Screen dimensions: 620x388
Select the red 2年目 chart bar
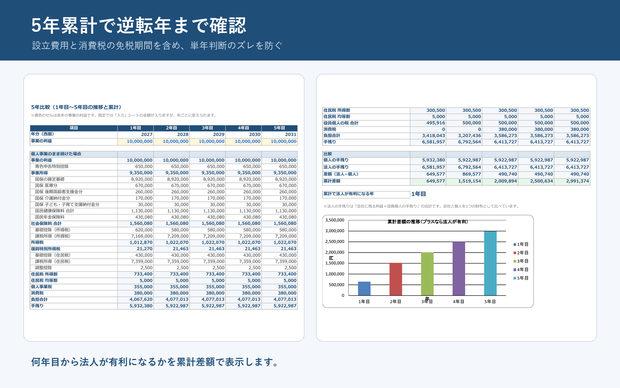pos(395,279)
